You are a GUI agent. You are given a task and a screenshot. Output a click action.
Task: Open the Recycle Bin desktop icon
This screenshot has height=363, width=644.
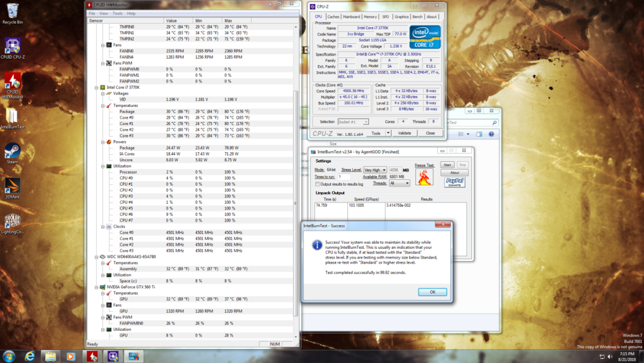12,14
